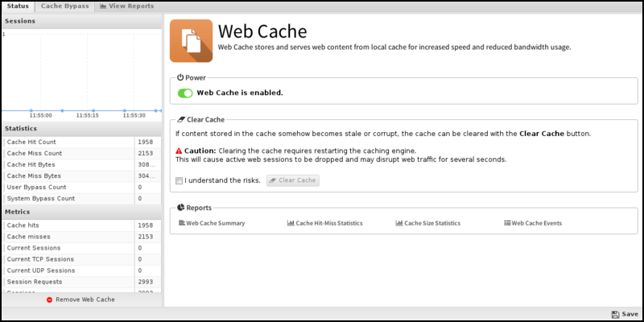Collapse the Metrics panel header

80,212
